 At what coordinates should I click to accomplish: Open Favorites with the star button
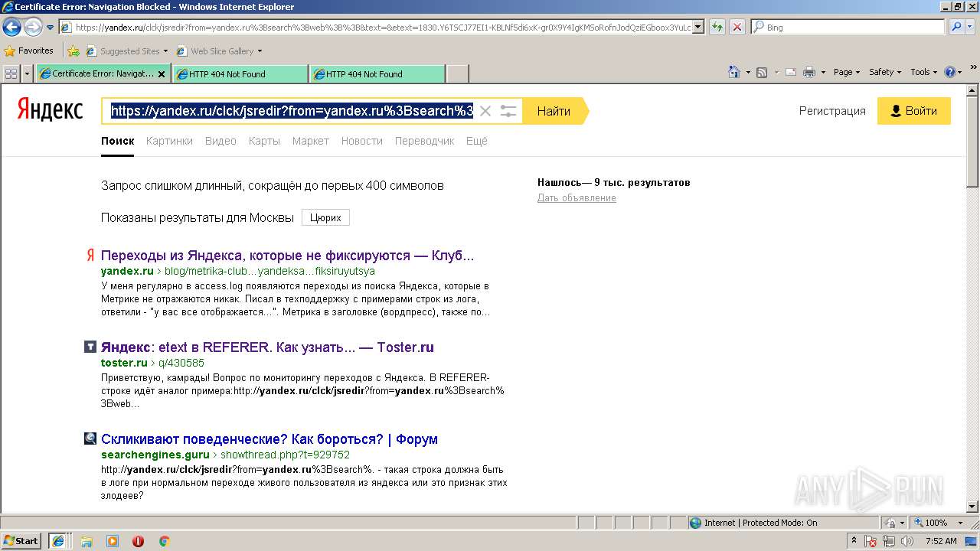(29, 51)
